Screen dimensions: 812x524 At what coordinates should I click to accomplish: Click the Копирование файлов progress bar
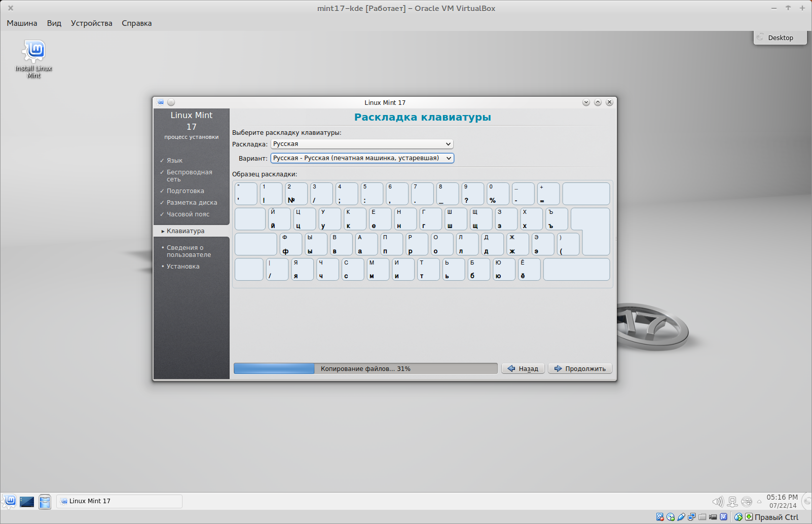365,368
